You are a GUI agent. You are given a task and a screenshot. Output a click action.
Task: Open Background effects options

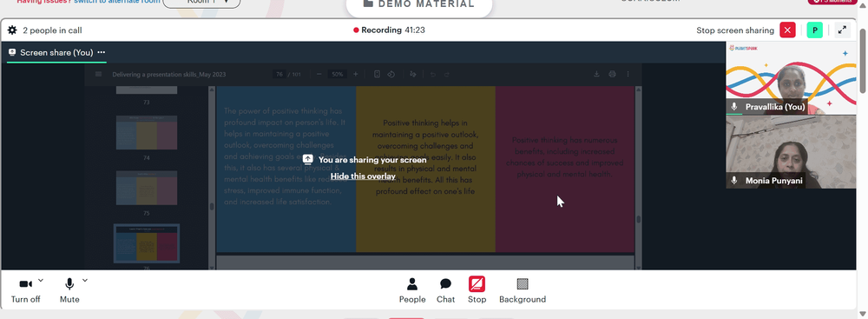point(523,290)
